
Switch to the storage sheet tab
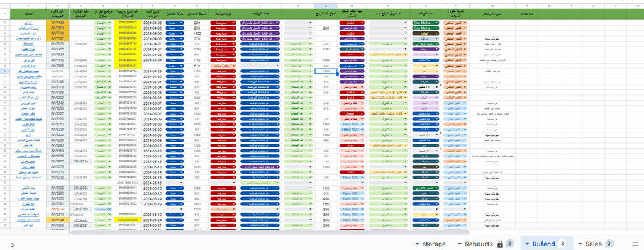(x=434, y=244)
